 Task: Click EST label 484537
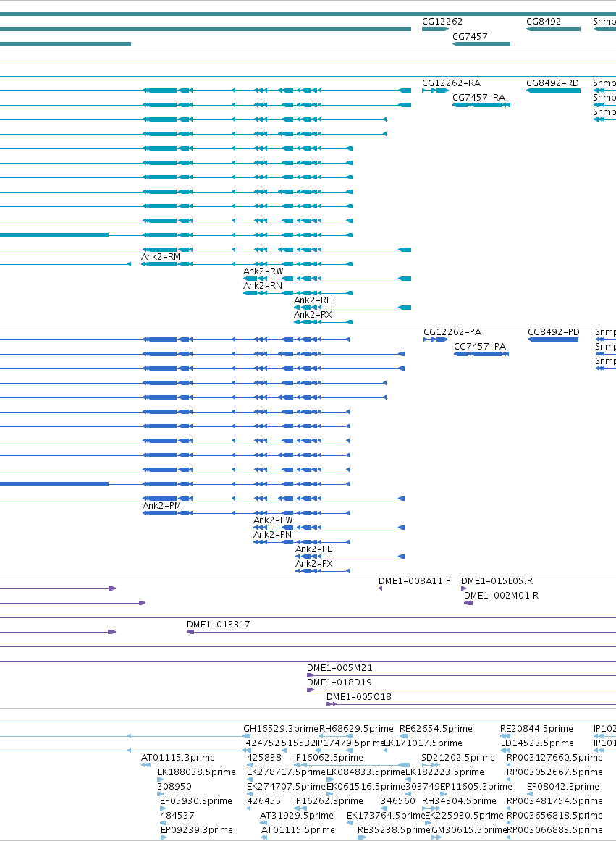[177, 815]
